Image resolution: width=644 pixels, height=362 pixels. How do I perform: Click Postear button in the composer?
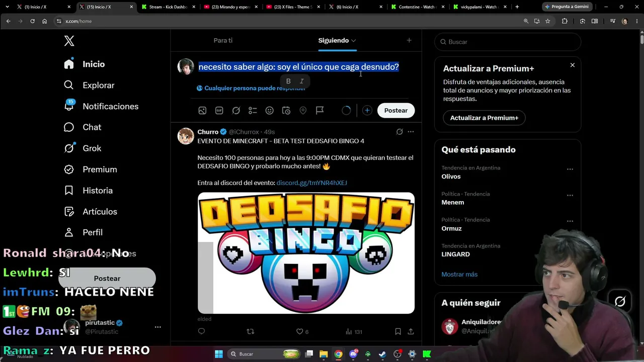pos(396,111)
